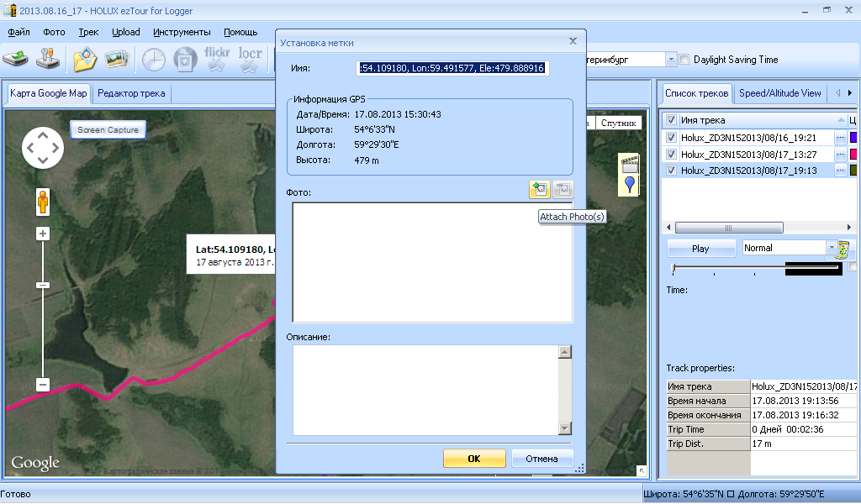Image resolution: width=861 pixels, height=504 pixels.
Task: Open the Трек menu
Action: coord(88,32)
